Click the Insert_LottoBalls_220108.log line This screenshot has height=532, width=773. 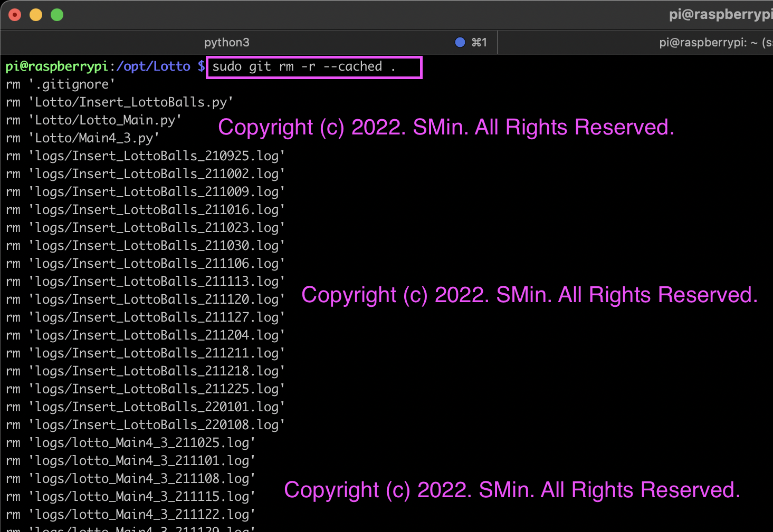tap(145, 425)
